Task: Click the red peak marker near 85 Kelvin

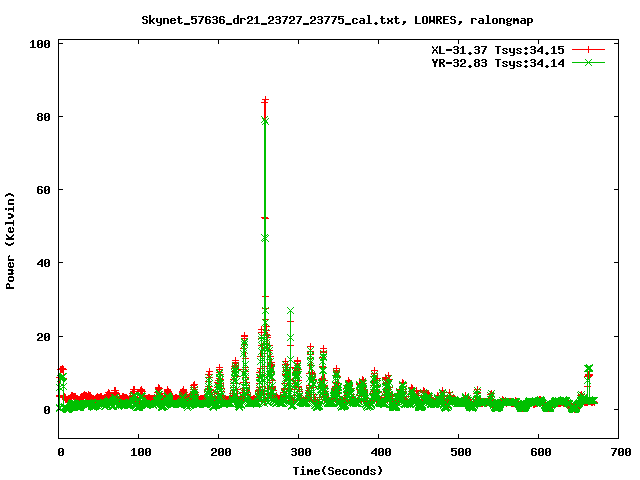Action: pos(265,99)
